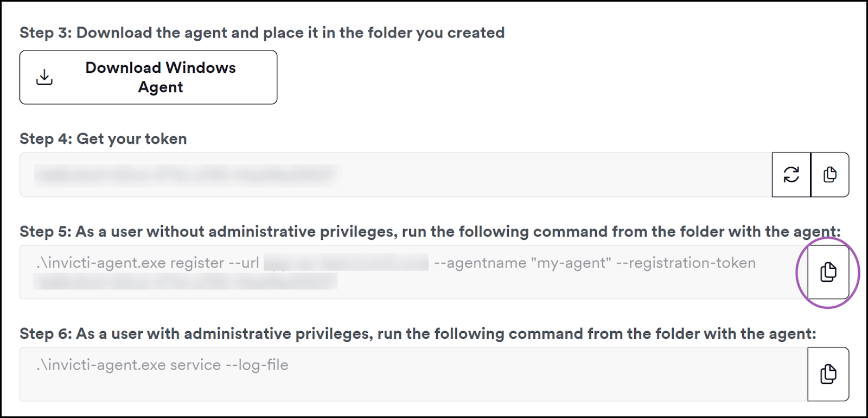Click the .\invicti-agent.exe register text

click(x=130, y=263)
